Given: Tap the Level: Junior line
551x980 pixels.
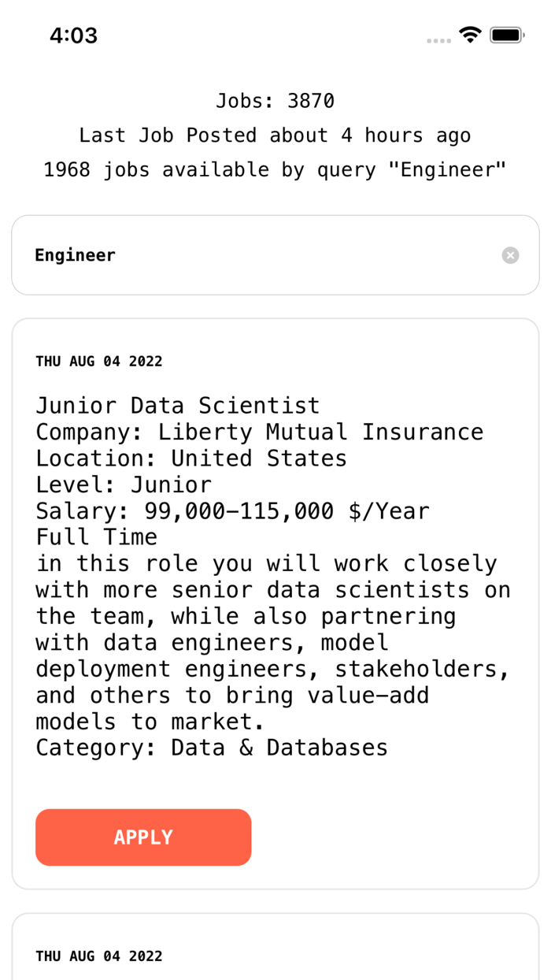Looking at the screenshot, I should click(x=124, y=484).
